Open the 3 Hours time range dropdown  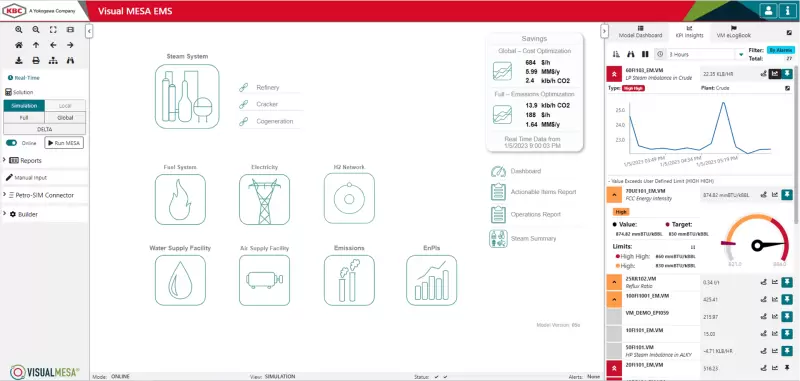tap(706, 54)
